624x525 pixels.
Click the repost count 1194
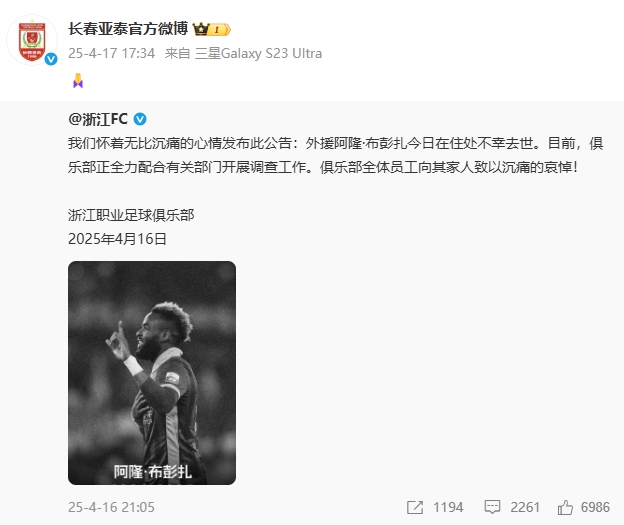tap(448, 507)
